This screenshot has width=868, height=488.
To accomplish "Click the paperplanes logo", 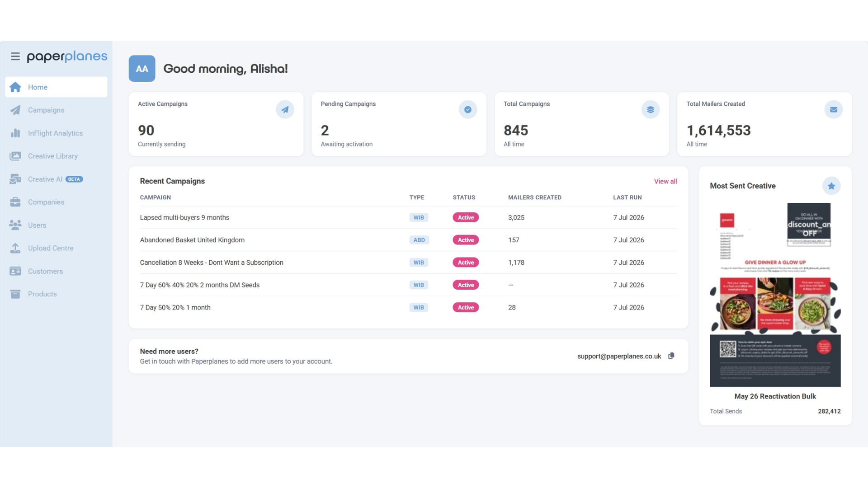I will coord(67,56).
